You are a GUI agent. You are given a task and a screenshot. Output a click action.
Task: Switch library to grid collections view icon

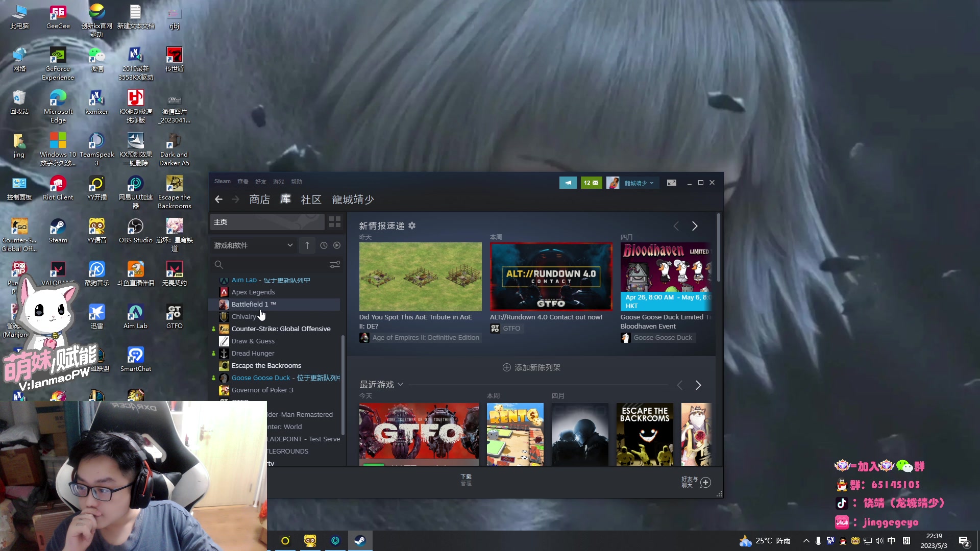click(x=335, y=222)
